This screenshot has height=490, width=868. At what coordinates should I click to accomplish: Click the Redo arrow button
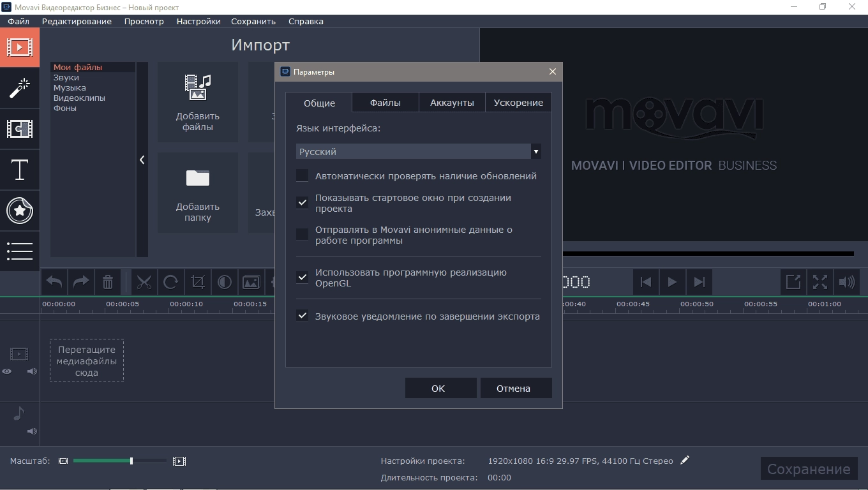81,282
